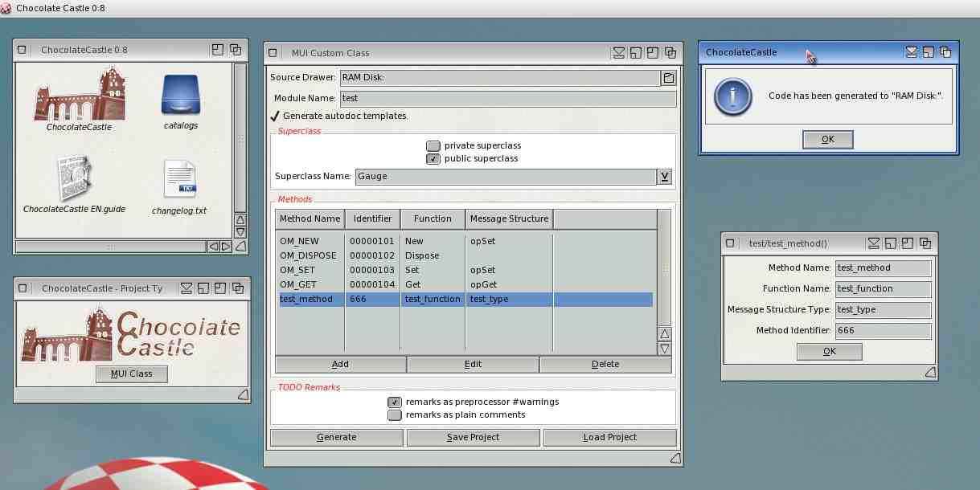The image size is (980, 490).
Task: Click OK in the code generated dialog
Action: (x=827, y=140)
